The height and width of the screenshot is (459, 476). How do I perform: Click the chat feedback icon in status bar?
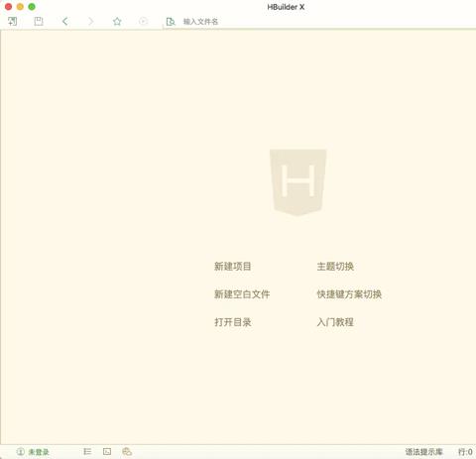(x=127, y=451)
